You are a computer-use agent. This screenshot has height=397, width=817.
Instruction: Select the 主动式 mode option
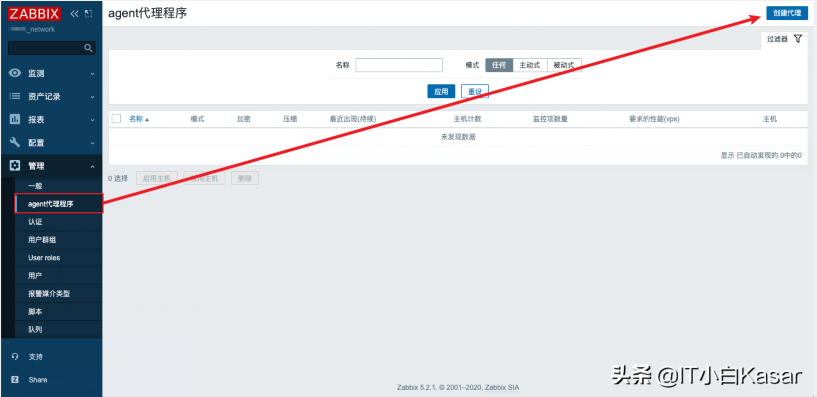pyautogui.click(x=530, y=65)
